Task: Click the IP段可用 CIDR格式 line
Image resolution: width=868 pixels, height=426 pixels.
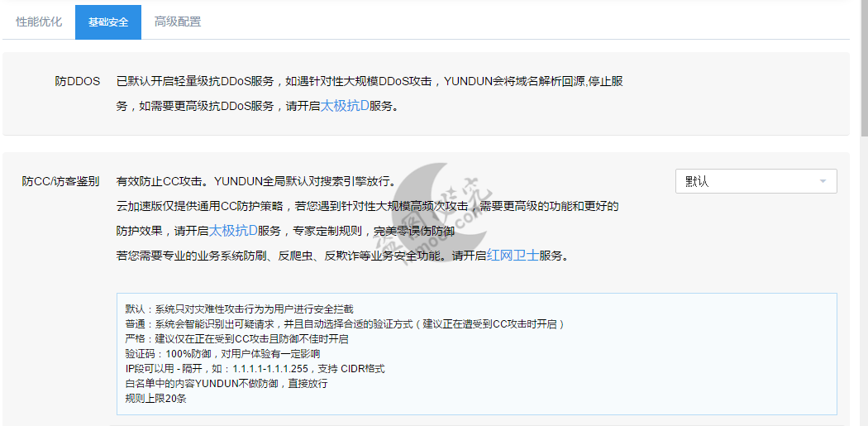Action: [x=255, y=368]
